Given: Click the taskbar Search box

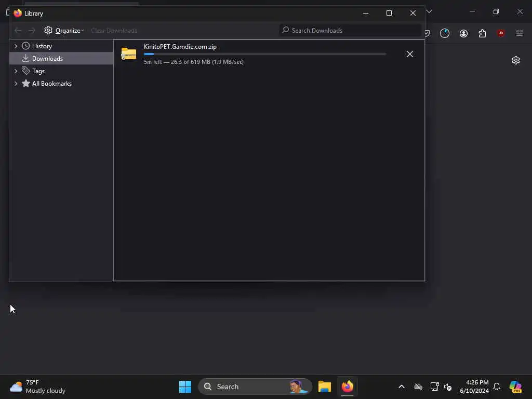Looking at the screenshot, I should pos(255,387).
